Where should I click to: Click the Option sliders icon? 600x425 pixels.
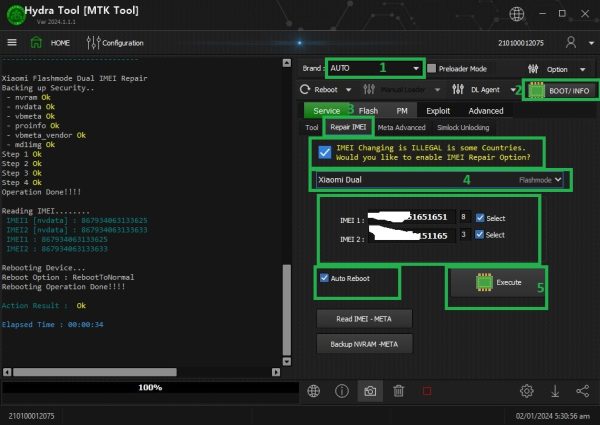[x=533, y=69]
